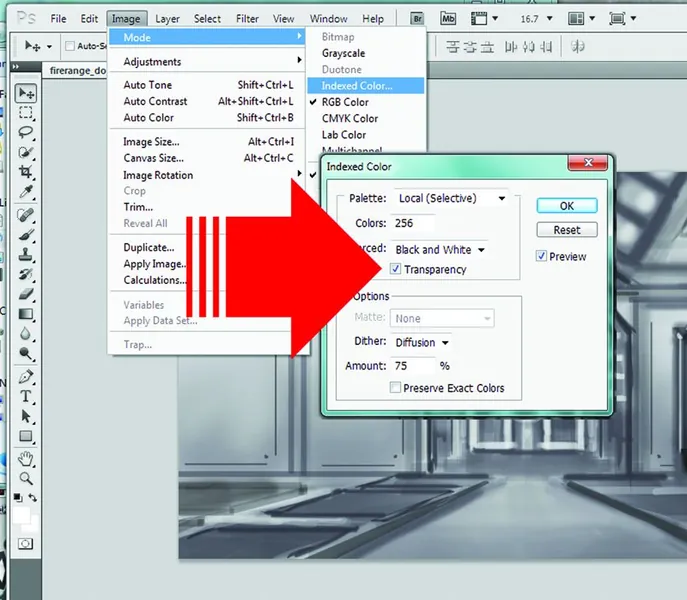Toggle Quick Mask mode
This screenshot has width=687, height=600.
pos(25,544)
